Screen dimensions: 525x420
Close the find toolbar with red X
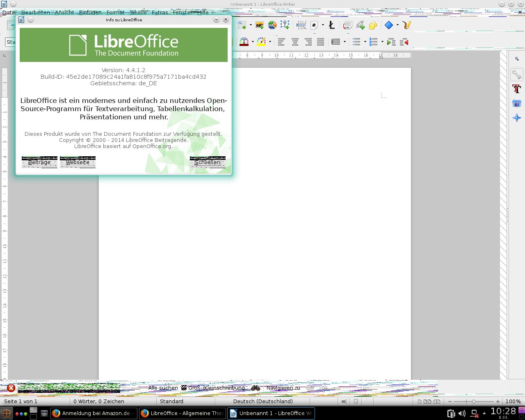pos(11,388)
